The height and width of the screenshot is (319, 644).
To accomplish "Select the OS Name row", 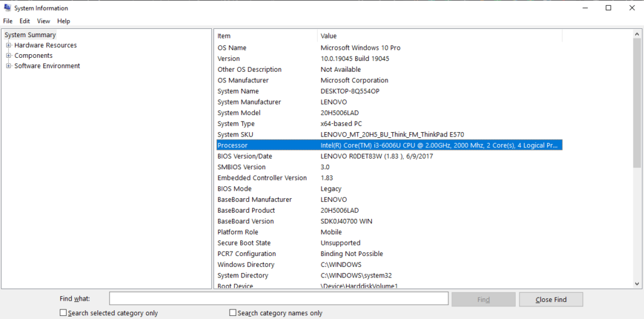I will tap(389, 48).
